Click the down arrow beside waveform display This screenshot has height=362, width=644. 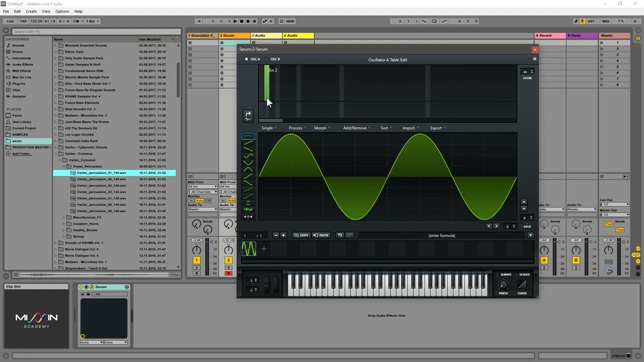point(524,209)
